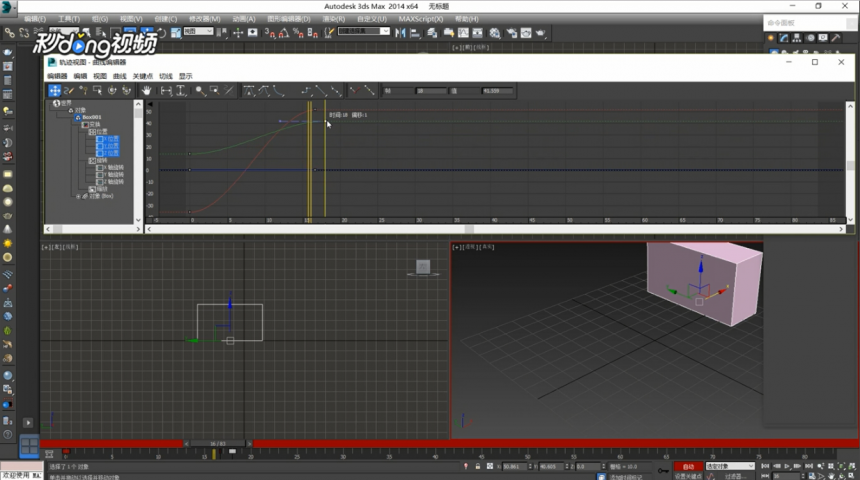The width and height of the screenshot is (860, 480).
Task: Expand the Object (Box) tree node
Action: click(x=78, y=196)
